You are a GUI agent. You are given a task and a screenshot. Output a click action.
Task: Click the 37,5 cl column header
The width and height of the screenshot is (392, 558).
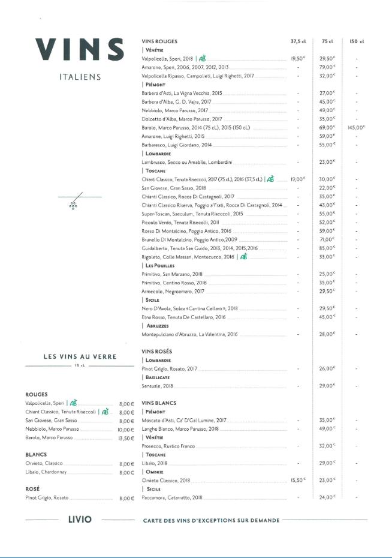pos(298,41)
